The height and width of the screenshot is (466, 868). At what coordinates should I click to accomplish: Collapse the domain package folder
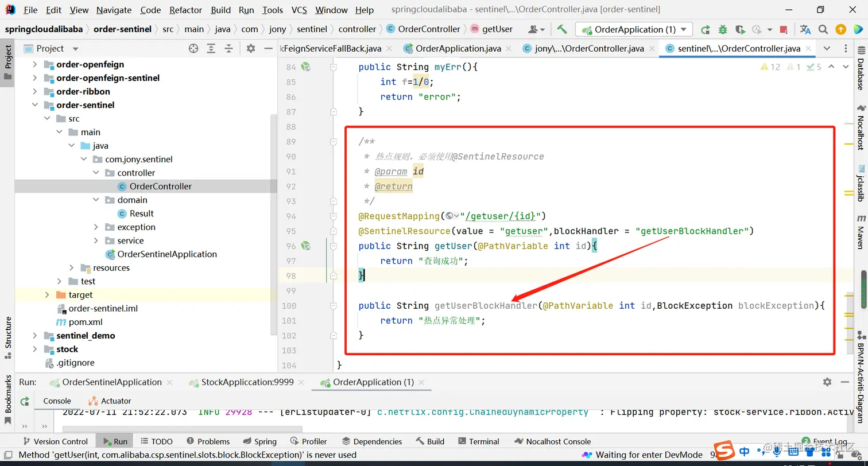coord(96,200)
